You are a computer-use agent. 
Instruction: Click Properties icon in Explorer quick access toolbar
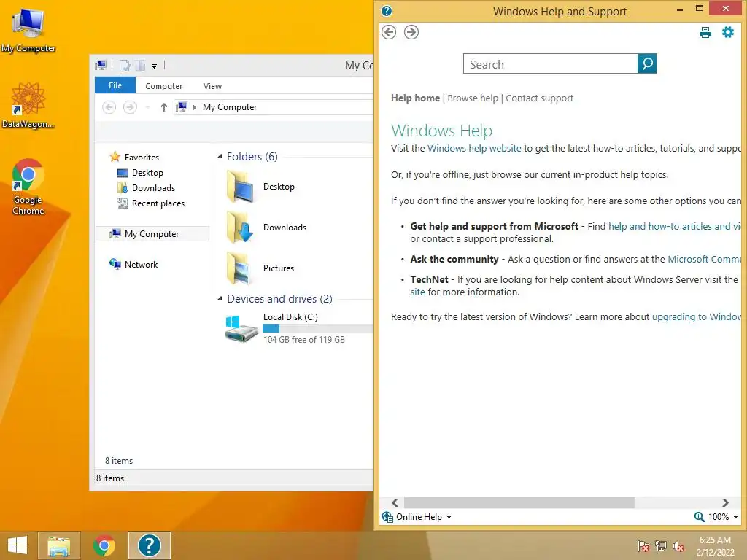tap(125, 66)
